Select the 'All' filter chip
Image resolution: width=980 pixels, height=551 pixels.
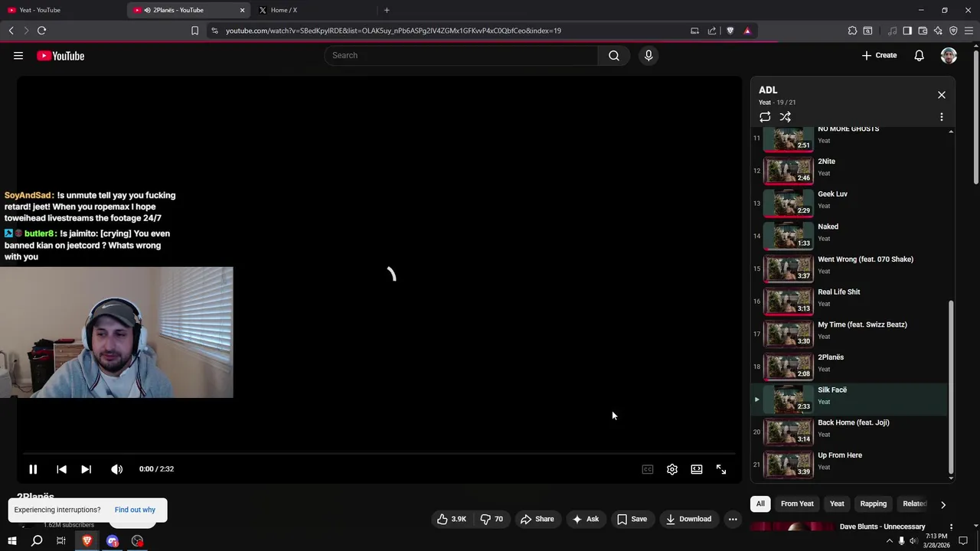pos(760,504)
